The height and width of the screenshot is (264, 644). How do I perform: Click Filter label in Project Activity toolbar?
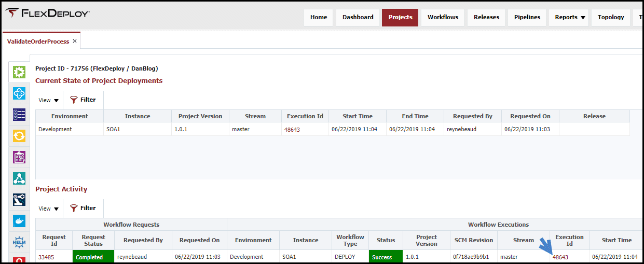coord(88,208)
